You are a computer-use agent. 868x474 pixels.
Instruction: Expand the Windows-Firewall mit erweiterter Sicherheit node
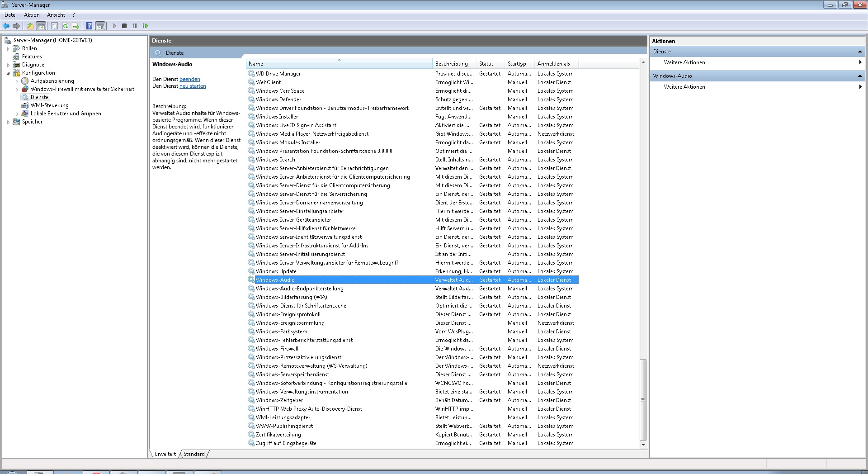point(17,89)
